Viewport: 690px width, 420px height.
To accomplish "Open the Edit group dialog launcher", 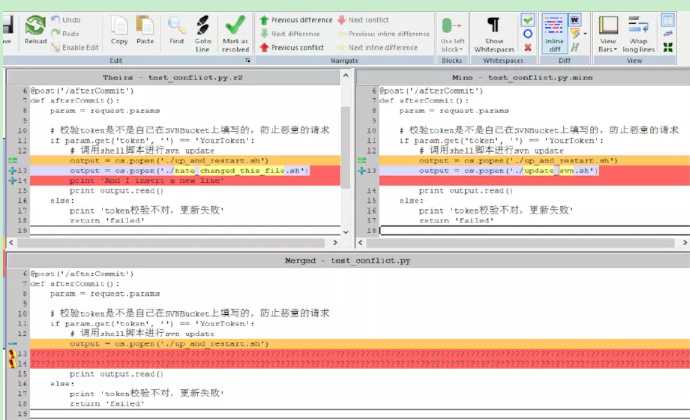I will (247, 60).
